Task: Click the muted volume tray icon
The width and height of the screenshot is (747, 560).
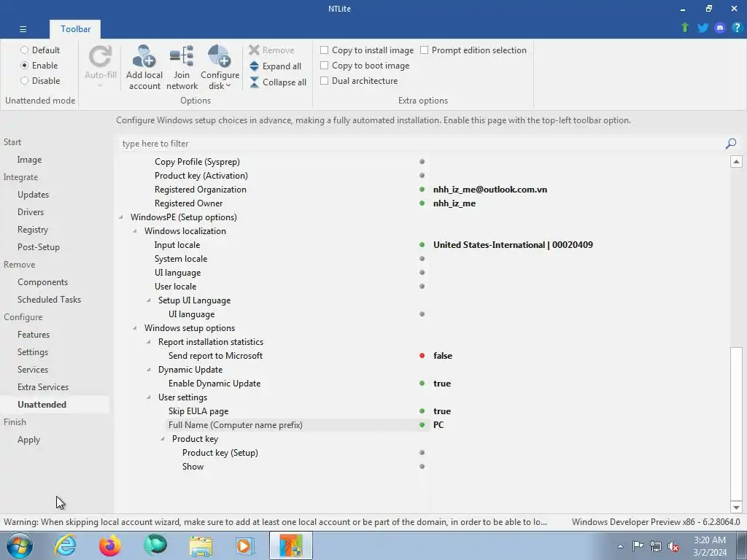Action: [x=673, y=546]
